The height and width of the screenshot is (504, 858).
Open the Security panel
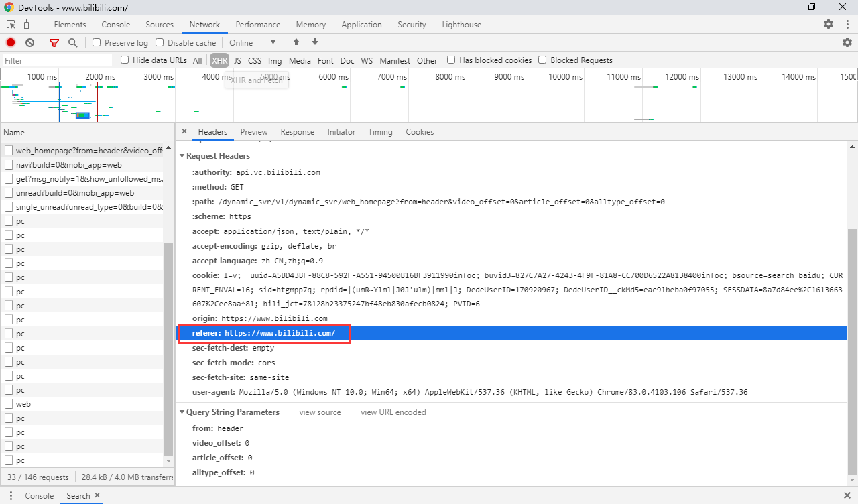[412, 25]
